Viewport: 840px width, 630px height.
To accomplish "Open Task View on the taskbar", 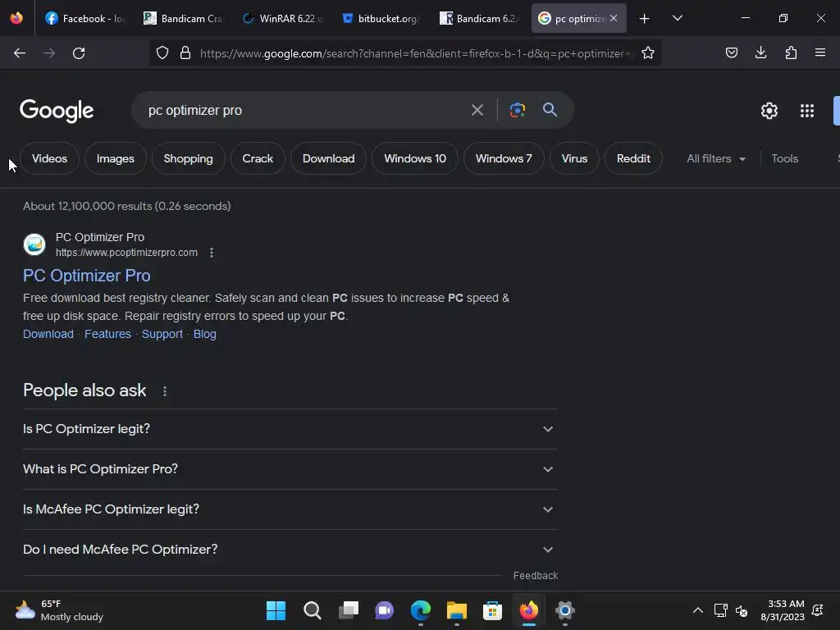I will pyautogui.click(x=349, y=610).
